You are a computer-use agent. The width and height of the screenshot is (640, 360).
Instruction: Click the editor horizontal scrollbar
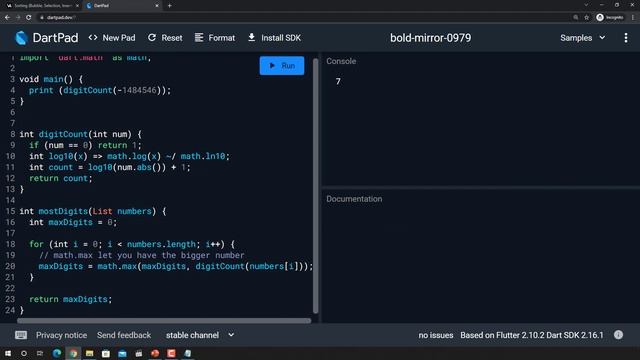(x=164, y=321)
